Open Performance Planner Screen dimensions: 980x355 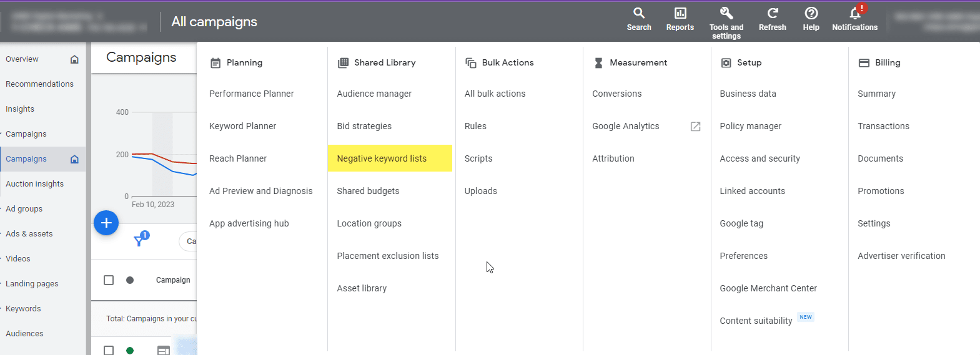click(x=251, y=94)
